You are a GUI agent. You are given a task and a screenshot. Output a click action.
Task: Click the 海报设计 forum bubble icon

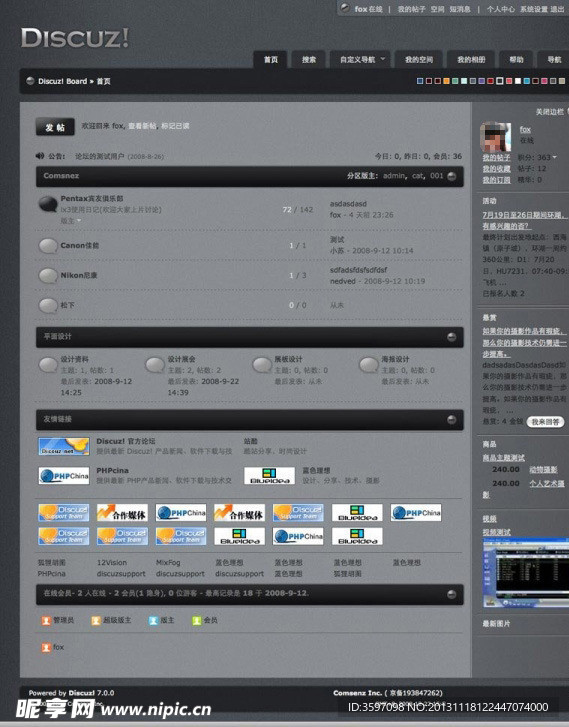point(369,365)
